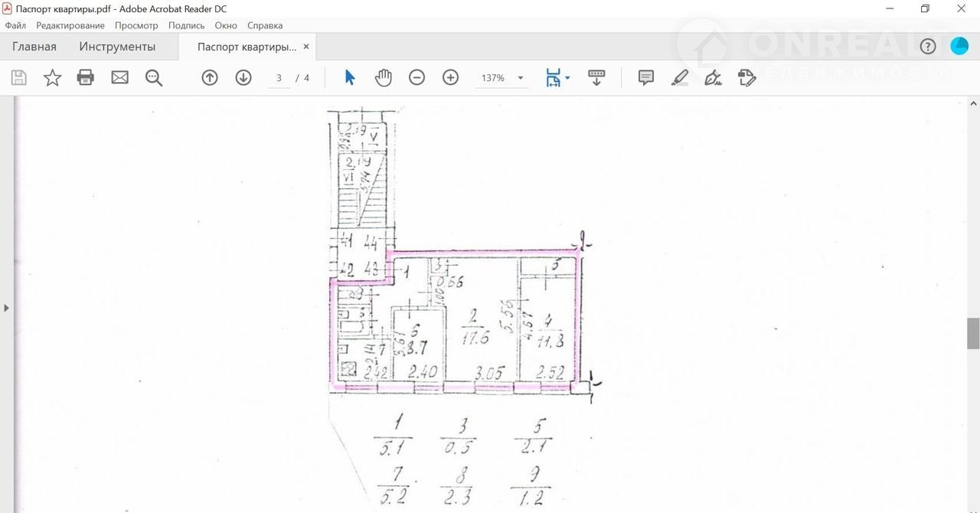980x513 pixels.
Task: Open the Просмотр menu
Action: (136, 25)
